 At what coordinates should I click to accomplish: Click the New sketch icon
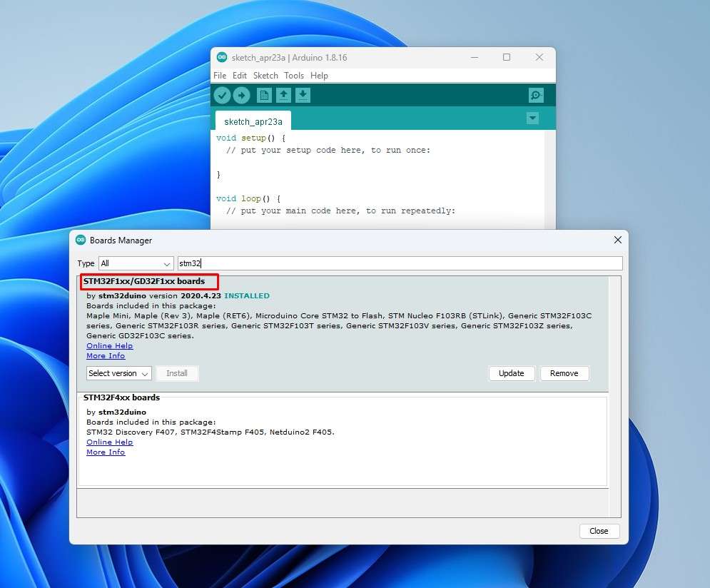(x=264, y=95)
